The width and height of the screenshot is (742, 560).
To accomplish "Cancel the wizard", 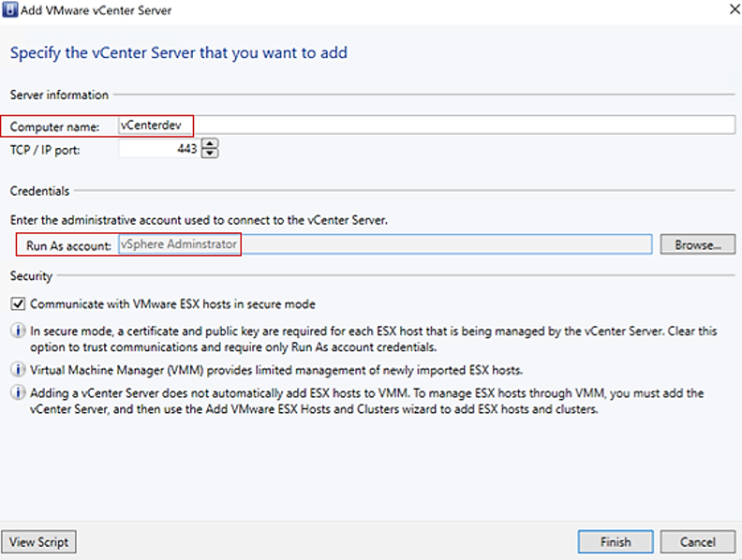I will [696, 541].
